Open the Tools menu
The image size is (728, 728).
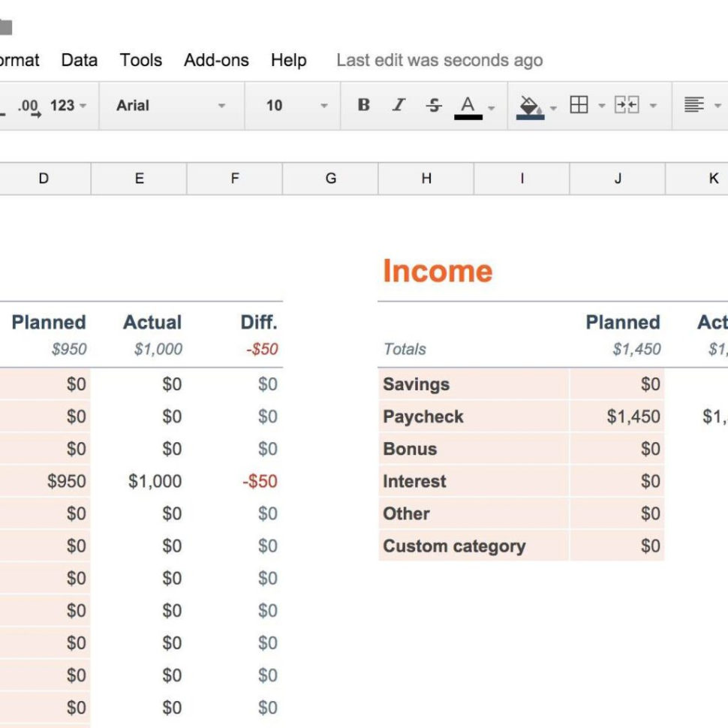140,60
